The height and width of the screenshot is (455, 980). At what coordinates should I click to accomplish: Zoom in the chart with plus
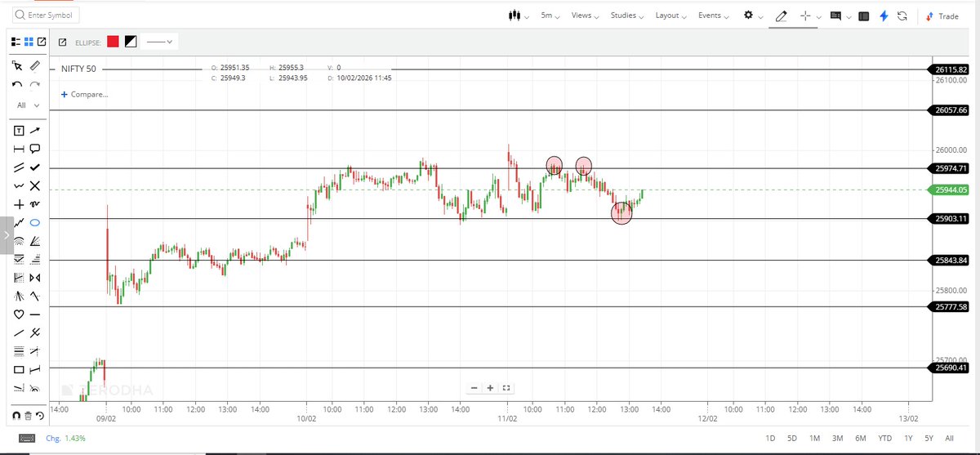pos(490,388)
